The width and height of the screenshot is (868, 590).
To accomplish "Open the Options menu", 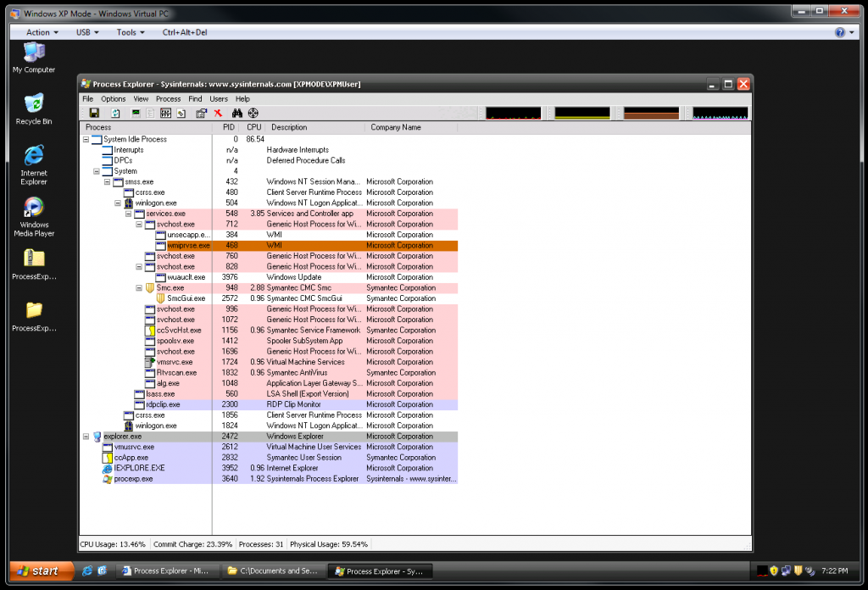I will pos(113,99).
